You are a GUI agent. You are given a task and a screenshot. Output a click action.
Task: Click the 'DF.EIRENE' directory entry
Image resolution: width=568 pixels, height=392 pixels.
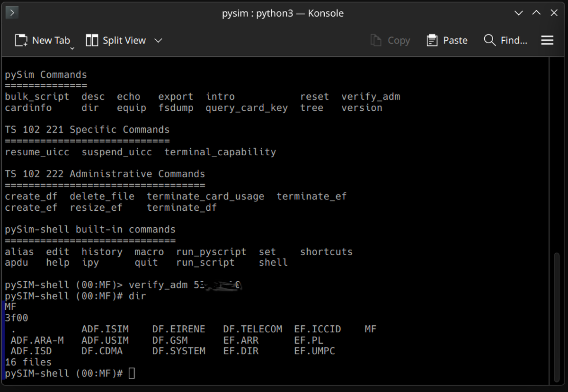(x=179, y=329)
